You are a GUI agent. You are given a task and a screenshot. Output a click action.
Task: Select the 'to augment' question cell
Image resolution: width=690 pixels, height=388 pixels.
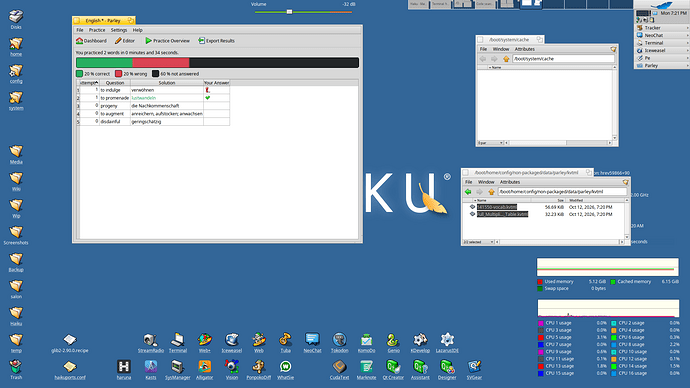(115, 113)
